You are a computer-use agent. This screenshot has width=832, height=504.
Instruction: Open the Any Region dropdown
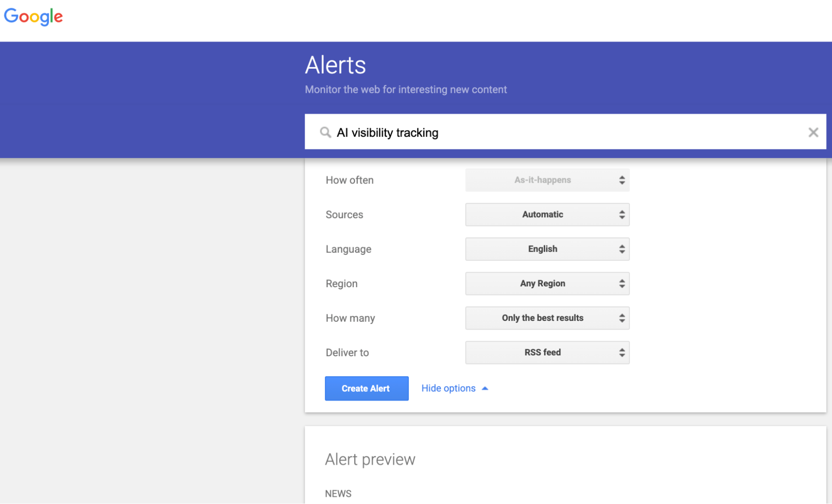[547, 284]
